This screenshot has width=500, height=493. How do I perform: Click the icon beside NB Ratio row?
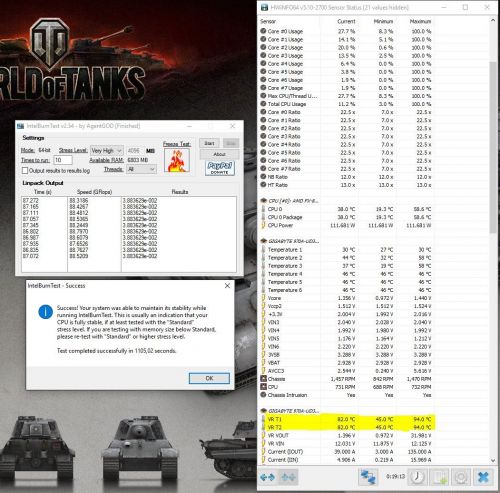(x=263, y=177)
